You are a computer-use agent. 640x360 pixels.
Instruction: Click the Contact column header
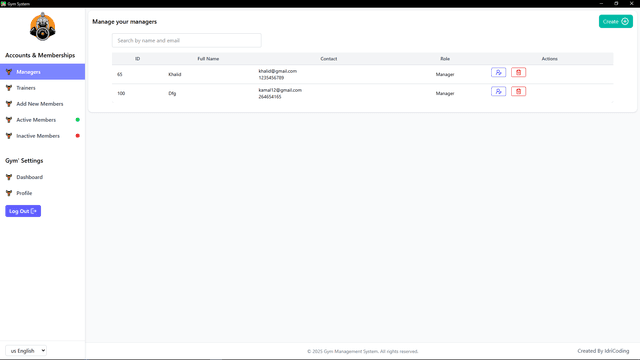tap(329, 59)
